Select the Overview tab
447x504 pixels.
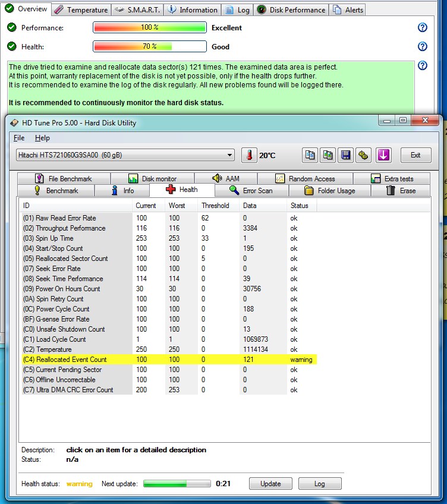coord(26,9)
